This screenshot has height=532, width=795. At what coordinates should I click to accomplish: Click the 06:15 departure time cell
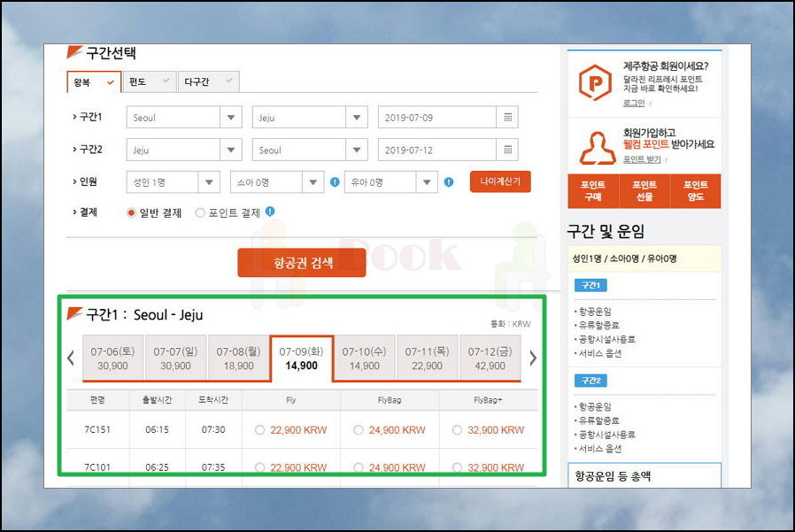(158, 429)
